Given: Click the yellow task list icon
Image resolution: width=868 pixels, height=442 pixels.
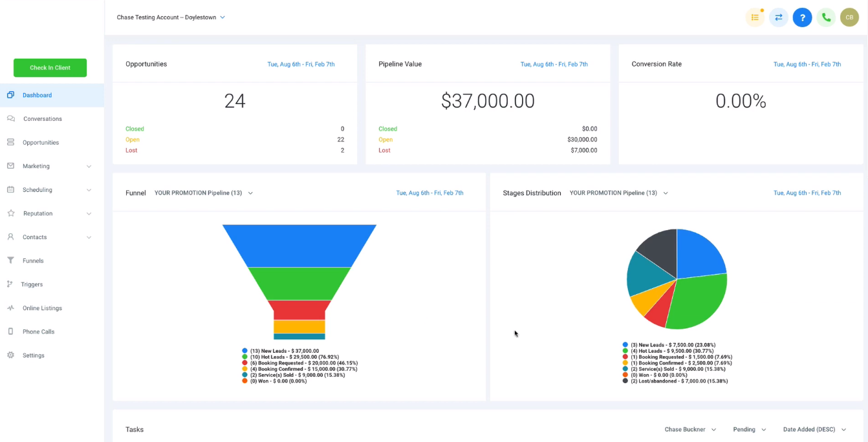Looking at the screenshot, I should tap(755, 17).
